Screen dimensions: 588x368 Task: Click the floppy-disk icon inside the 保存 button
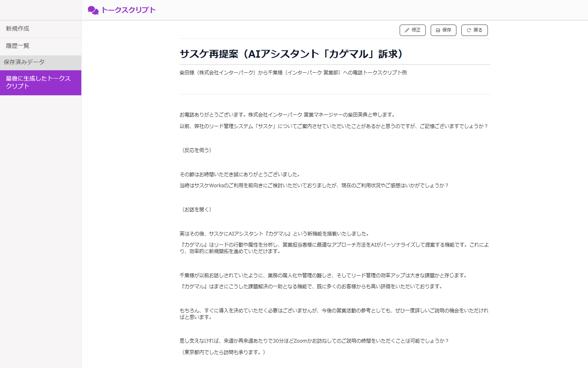pos(437,30)
